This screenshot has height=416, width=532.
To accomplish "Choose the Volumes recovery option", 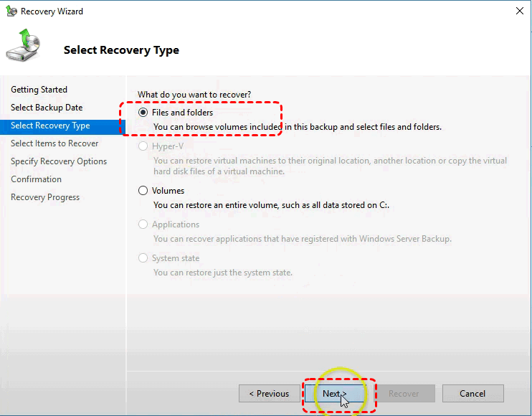I will pyautogui.click(x=143, y=191).
